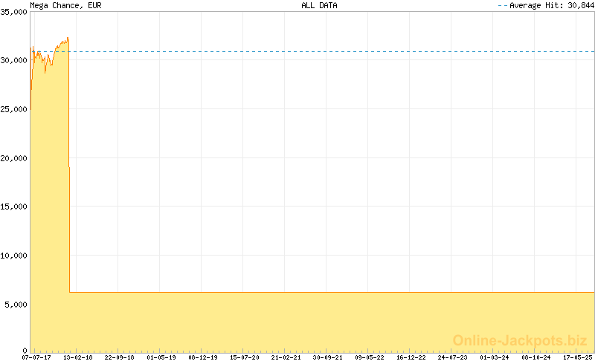The image size is (595, 364).
Task: Click the 01-05-19 x-axis date
Action: coord(161,357)
